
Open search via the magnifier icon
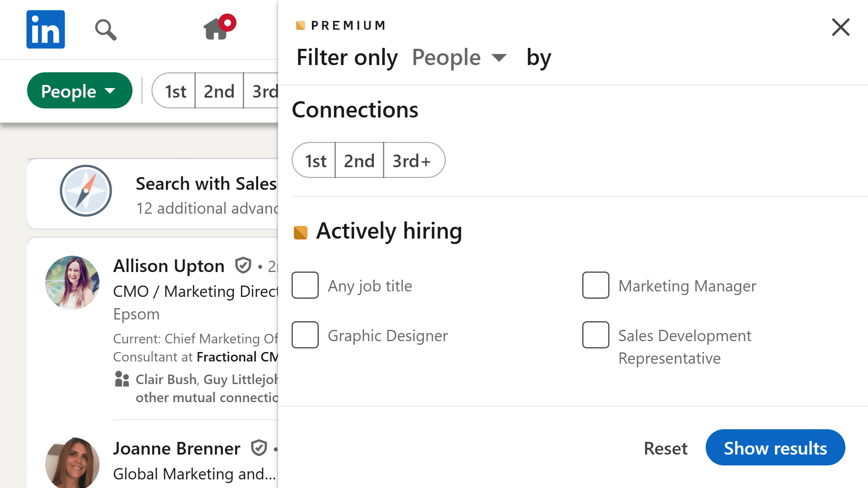105,29
